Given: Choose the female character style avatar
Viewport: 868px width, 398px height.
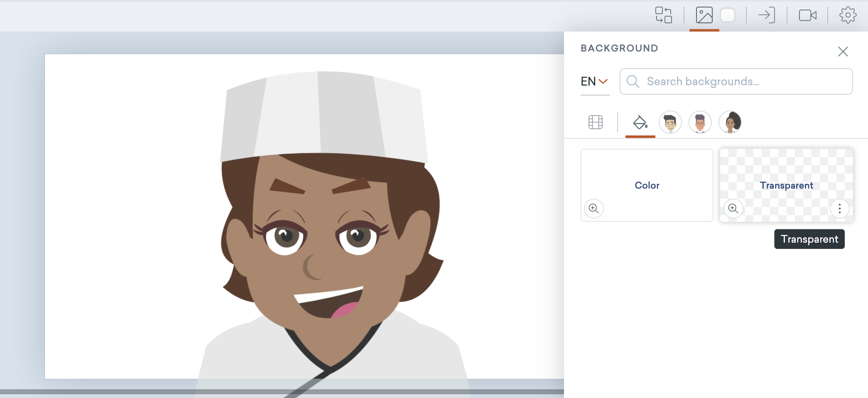Looking at the screenshot, I should coord(730,122).
